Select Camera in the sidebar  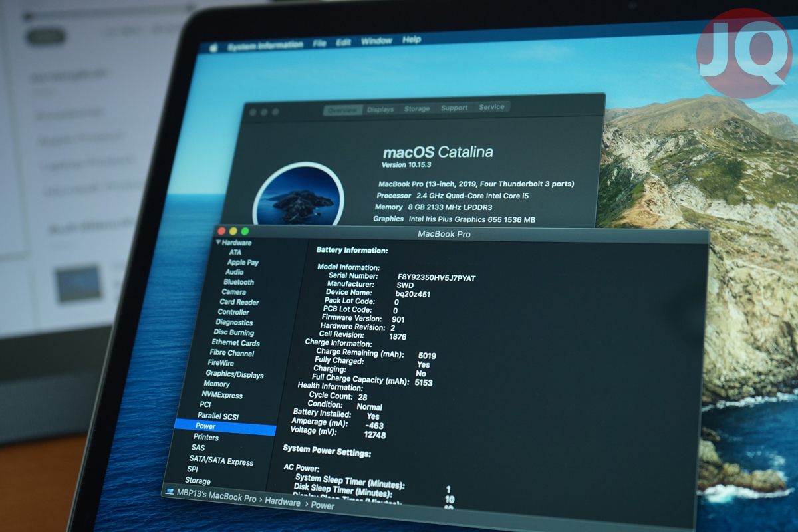click(x=233, y=292)
